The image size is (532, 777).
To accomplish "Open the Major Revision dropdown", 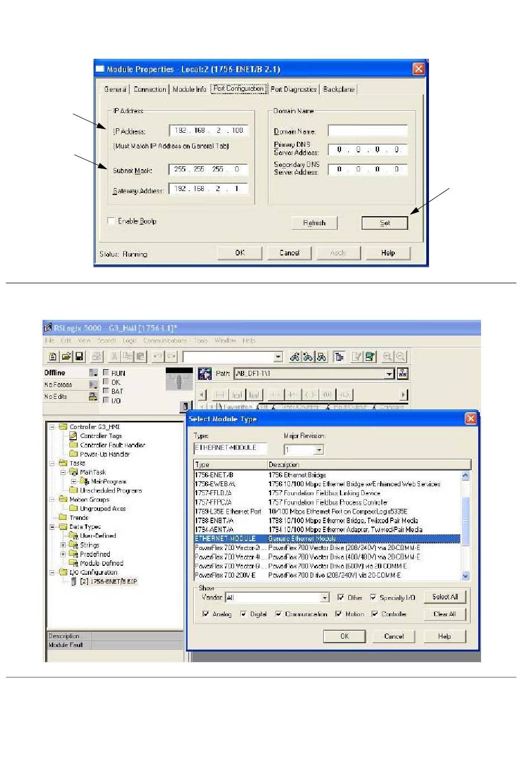I will pos(319,450).
